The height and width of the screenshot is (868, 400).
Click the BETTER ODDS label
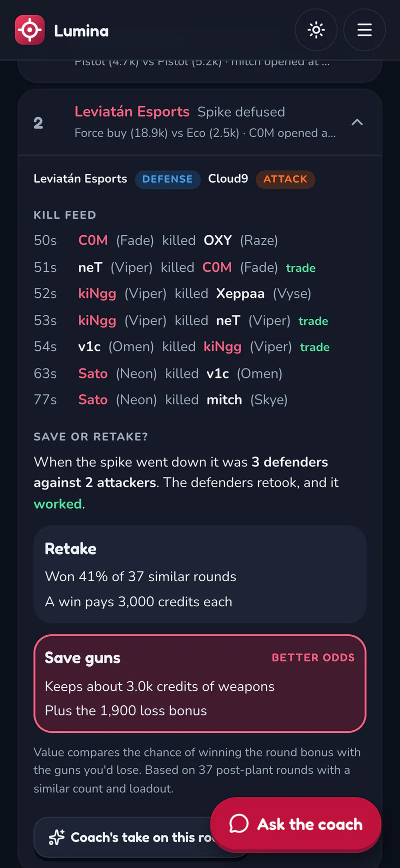pos(313,657)
